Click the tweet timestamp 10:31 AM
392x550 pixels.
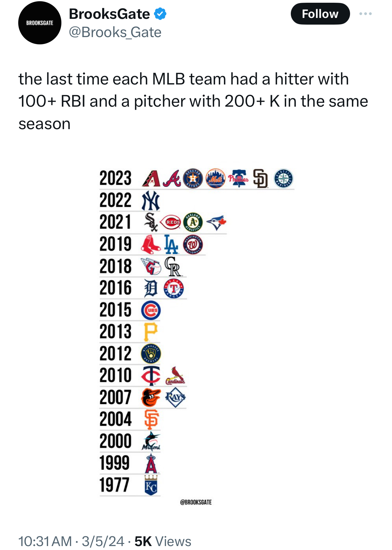tap(45, 541)
